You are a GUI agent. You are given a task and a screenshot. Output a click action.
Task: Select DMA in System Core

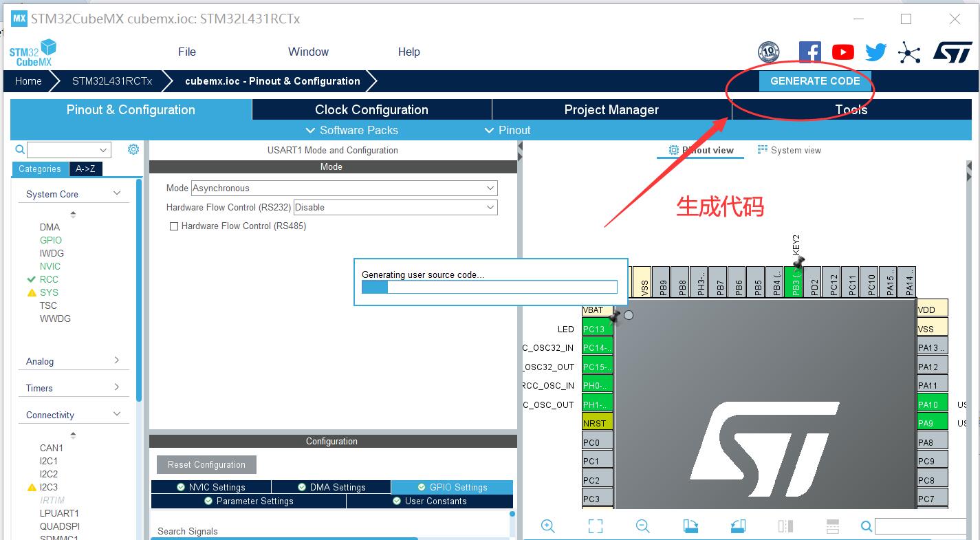(x=50, y=227)
